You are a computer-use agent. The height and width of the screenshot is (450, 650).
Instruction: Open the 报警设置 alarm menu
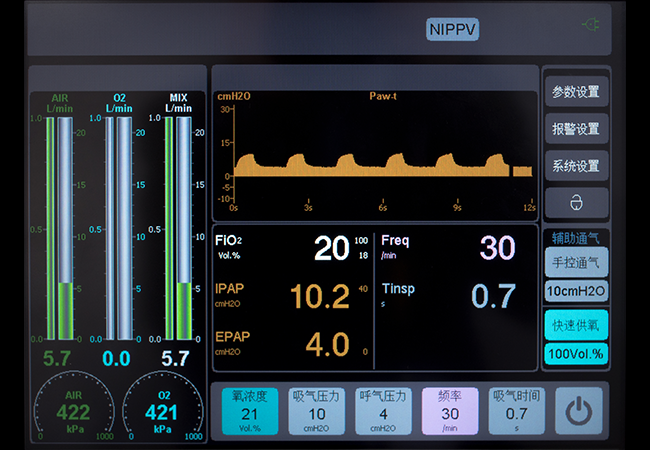[575, 129]
